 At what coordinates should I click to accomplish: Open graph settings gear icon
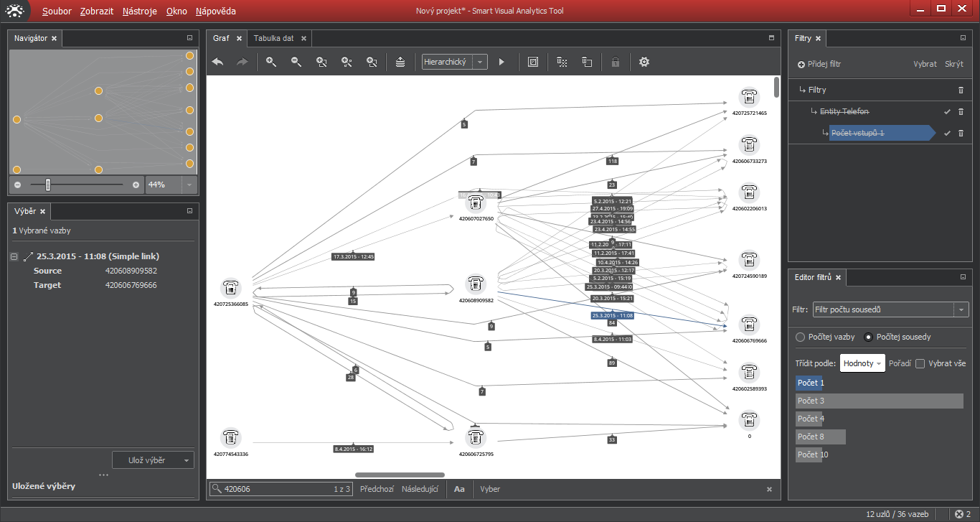coord(644,62)
